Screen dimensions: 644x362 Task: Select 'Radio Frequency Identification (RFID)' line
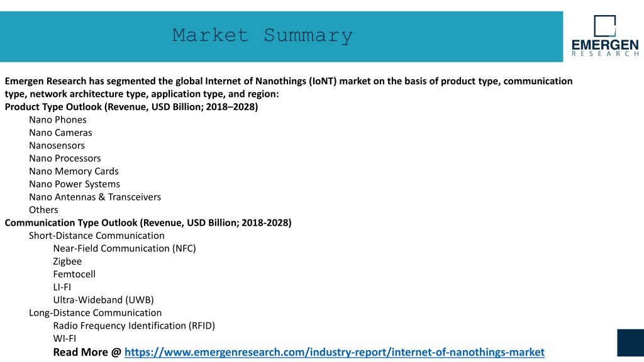click(134, 326)
